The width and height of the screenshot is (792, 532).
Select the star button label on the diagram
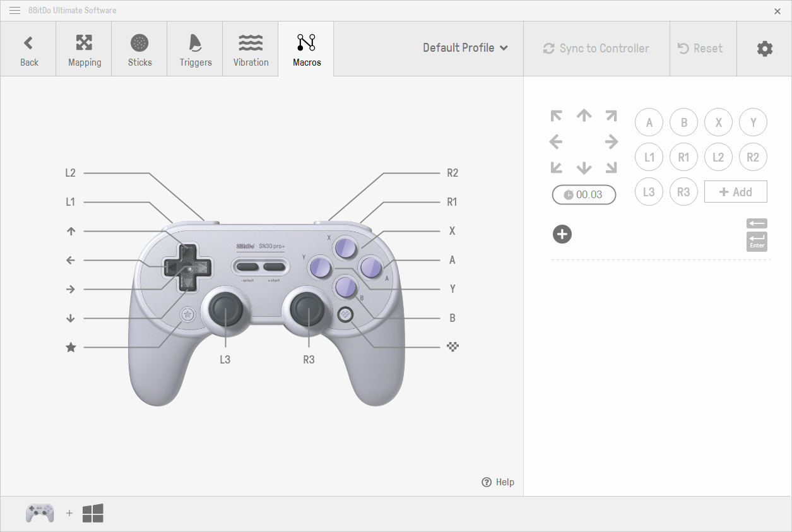pos(71,347)
